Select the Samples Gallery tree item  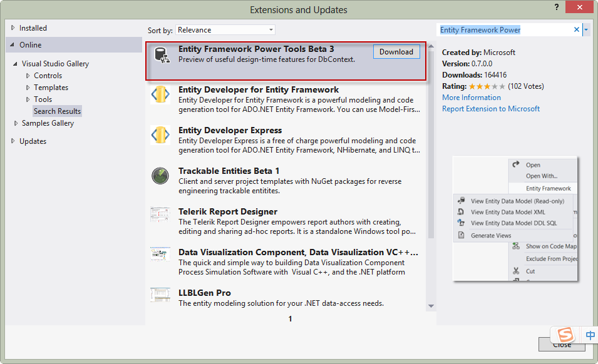pyautogui.click(x=48, y=123)
